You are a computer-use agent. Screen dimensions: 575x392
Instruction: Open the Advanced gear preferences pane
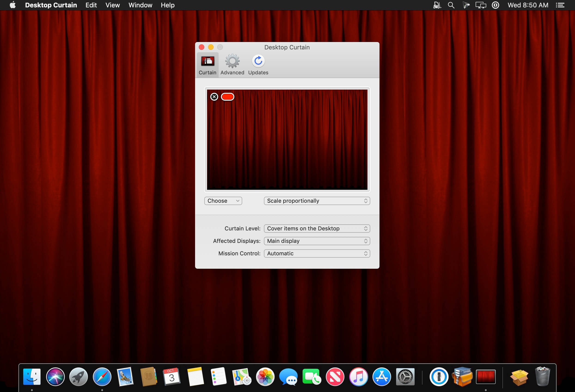(x=232, y=64)
